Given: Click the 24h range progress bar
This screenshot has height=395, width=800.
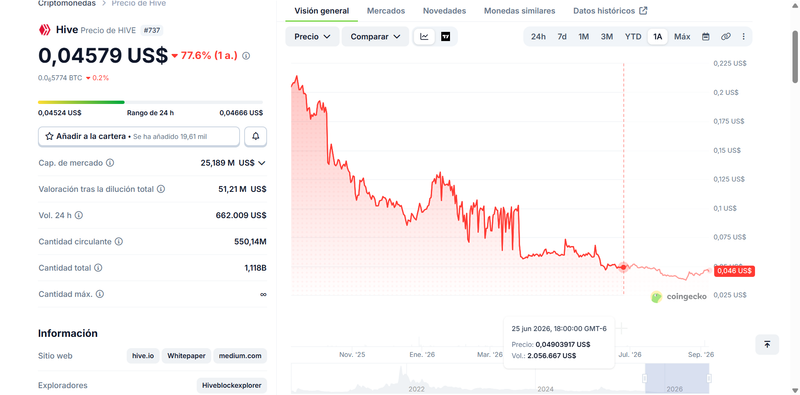Looking at the screenshot, I should pyautogui.click(x=151, y=102).
